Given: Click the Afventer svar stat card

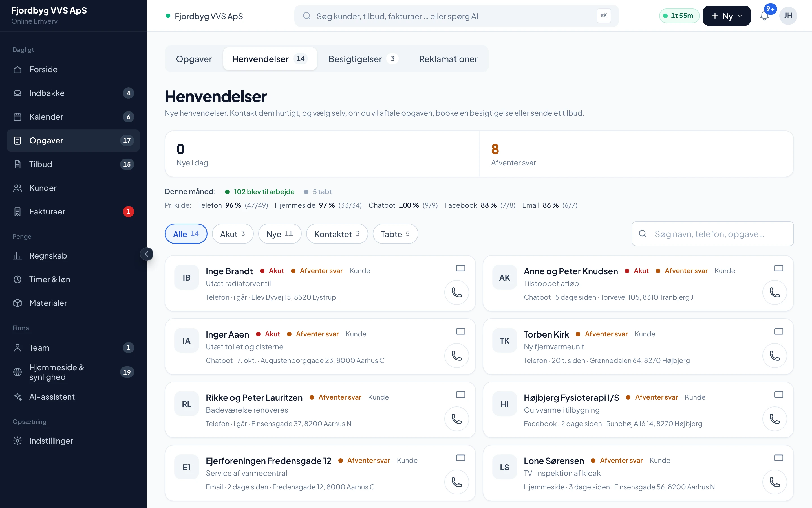Looking at the screenshot, I should click(636, 154).
